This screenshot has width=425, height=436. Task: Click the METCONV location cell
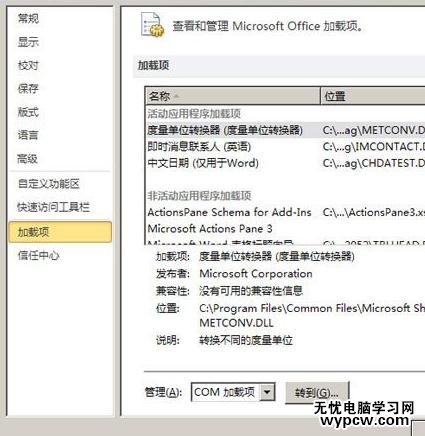[x=374, y=130]
